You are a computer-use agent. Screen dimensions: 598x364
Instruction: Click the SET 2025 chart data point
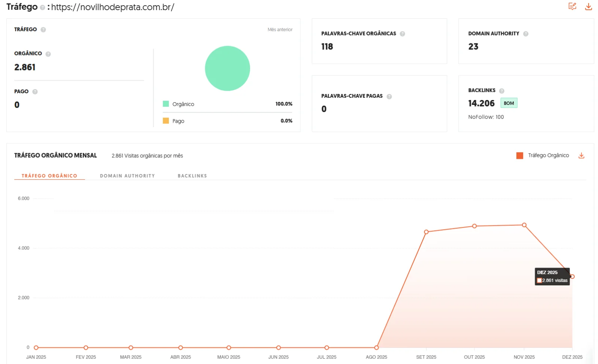pyautogui.click(x=426, y=232)
